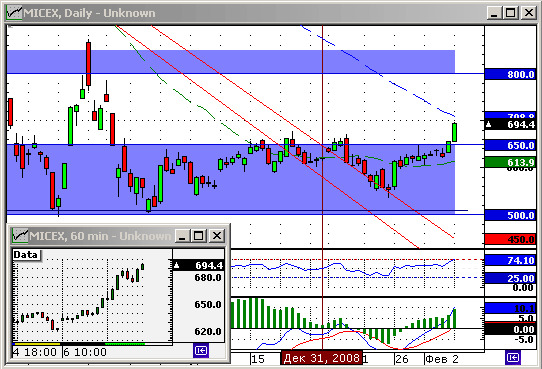Select the Data tab in 60 min chart
542x369 pixels.
[x=26, y=255]
